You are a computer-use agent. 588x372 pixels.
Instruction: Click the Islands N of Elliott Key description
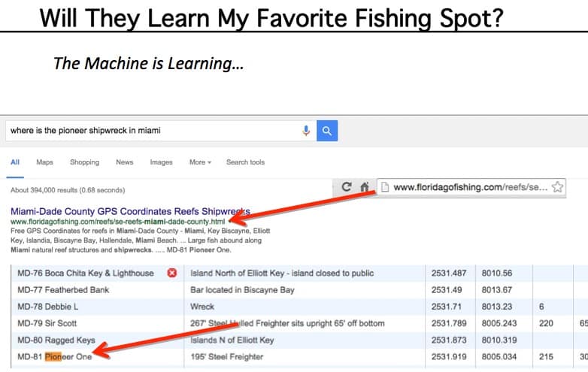coord(232,340)
